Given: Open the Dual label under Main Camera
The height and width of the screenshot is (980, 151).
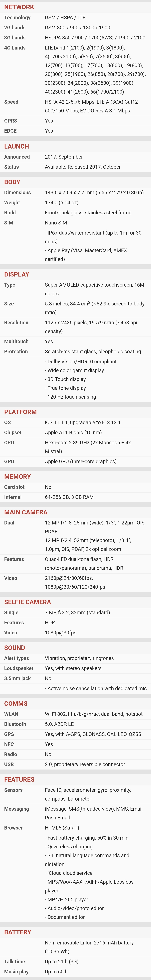Looking at the screenshot, I should click(9, 523).
